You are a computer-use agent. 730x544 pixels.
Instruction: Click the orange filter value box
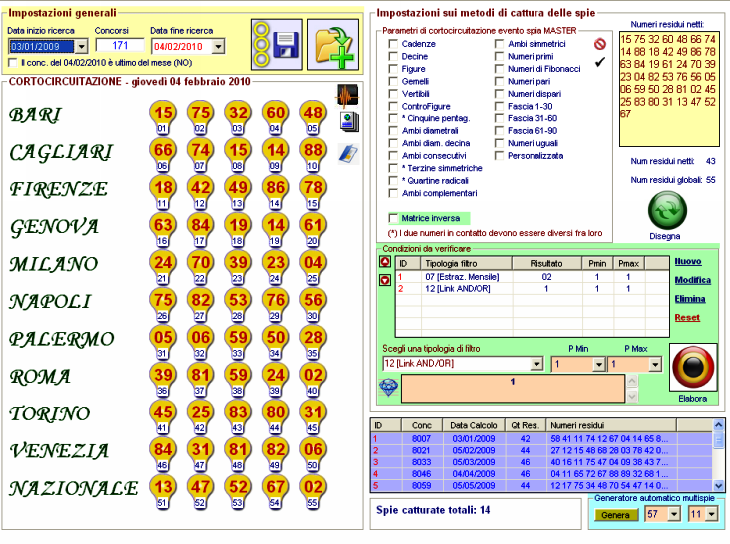[513, 388]
